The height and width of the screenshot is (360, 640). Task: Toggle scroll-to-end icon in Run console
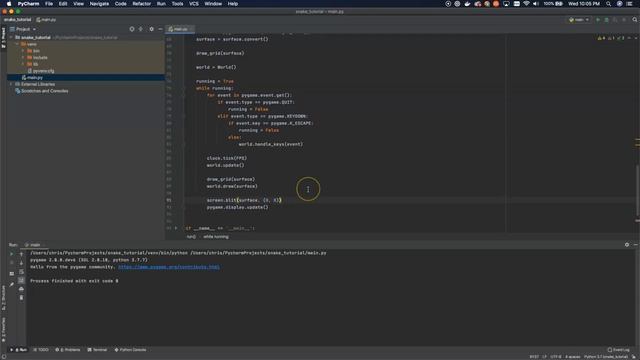coord(21,280)
